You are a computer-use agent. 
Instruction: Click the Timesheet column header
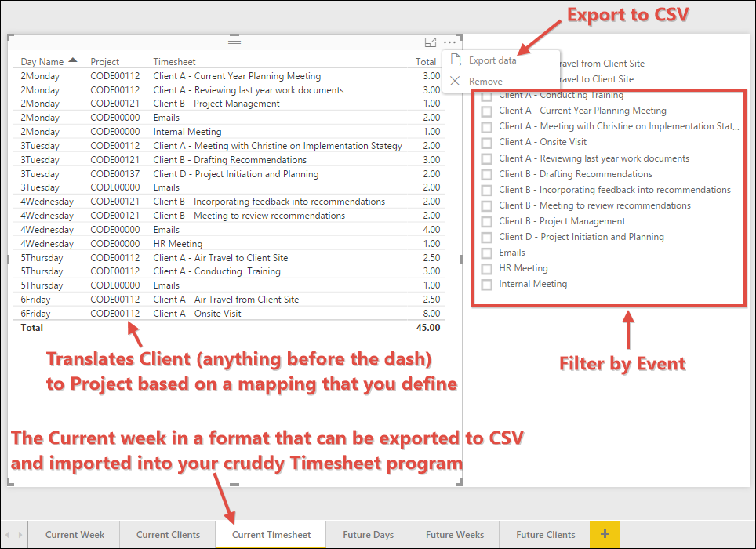click(x=174, y=61)
